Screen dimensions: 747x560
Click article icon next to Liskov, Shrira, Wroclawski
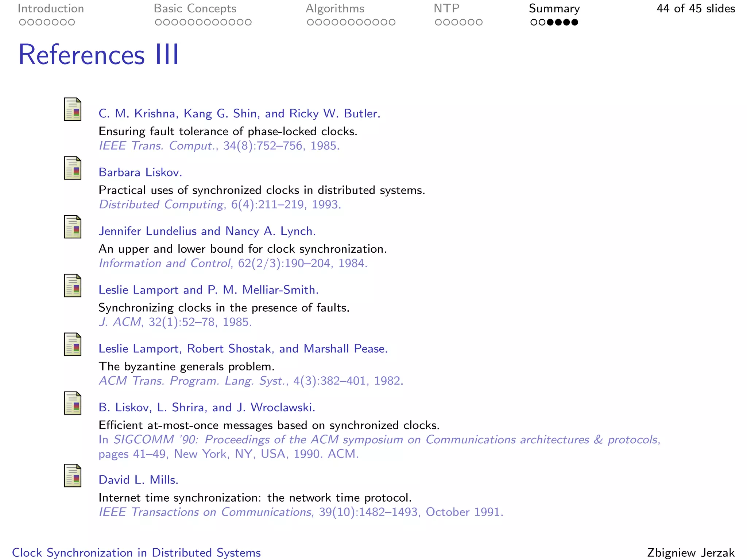pos(73,403)
